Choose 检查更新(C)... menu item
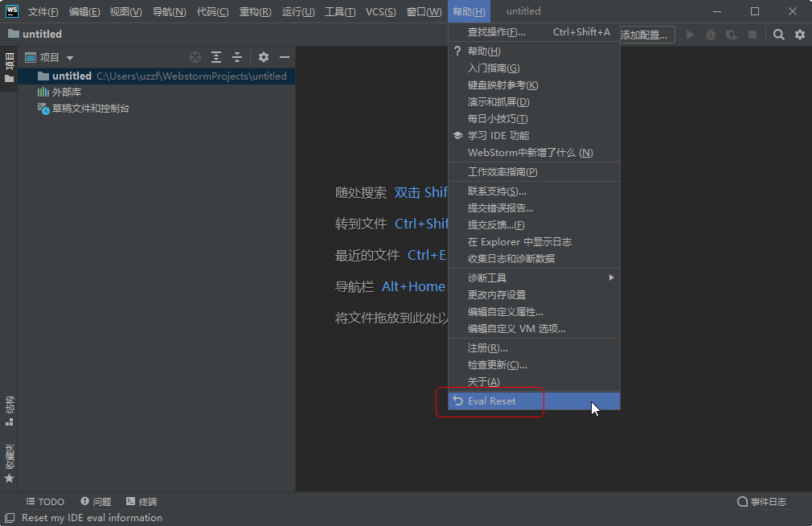This screenshot has height=526, width=812. [534, 365]
